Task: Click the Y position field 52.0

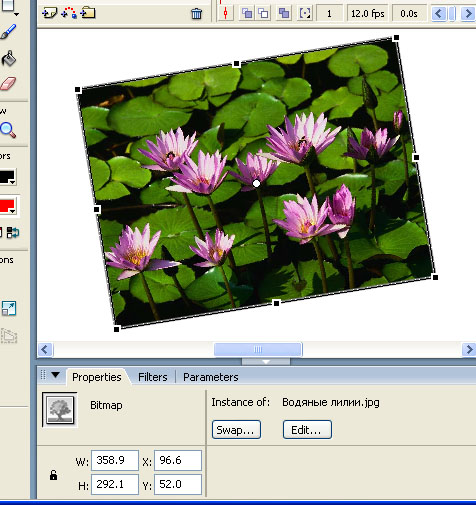Action: [x=178, y=484]
